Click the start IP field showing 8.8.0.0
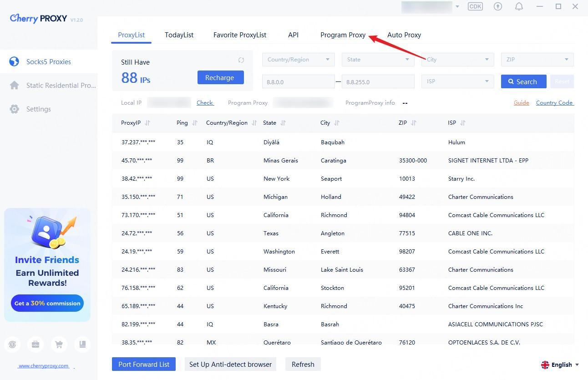Image resolution: width=588 pixels, height=380 pixels. [x=298, y=82]
